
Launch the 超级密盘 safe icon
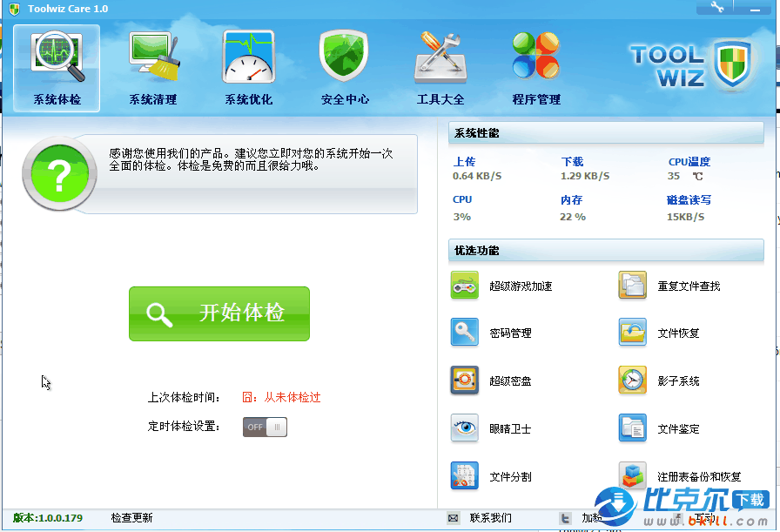pyautogui.click(x=465, y=380)
